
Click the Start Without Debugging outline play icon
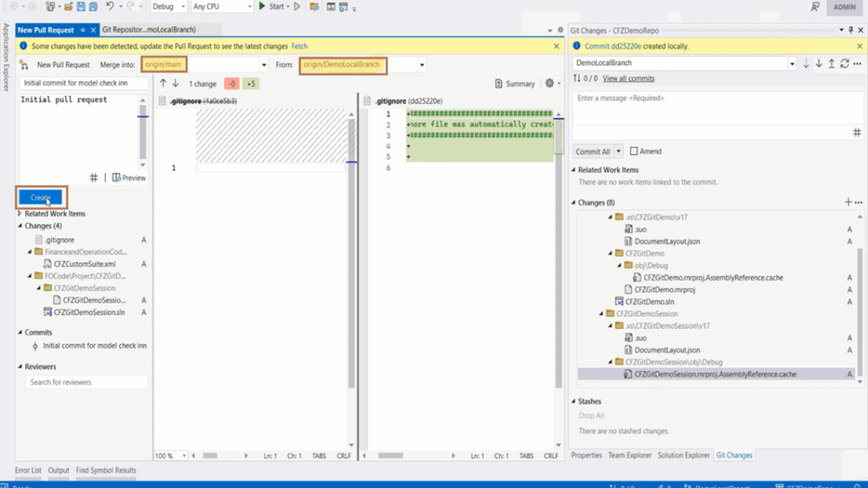click(298, 7)
